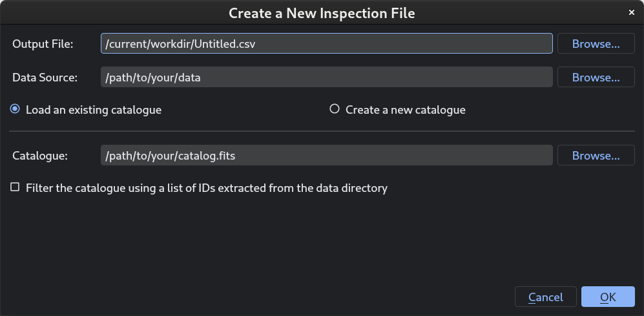The image size is (644, 316).
Task: Click the horizontal separator below the radio options
Action: (x=322, y=131)
